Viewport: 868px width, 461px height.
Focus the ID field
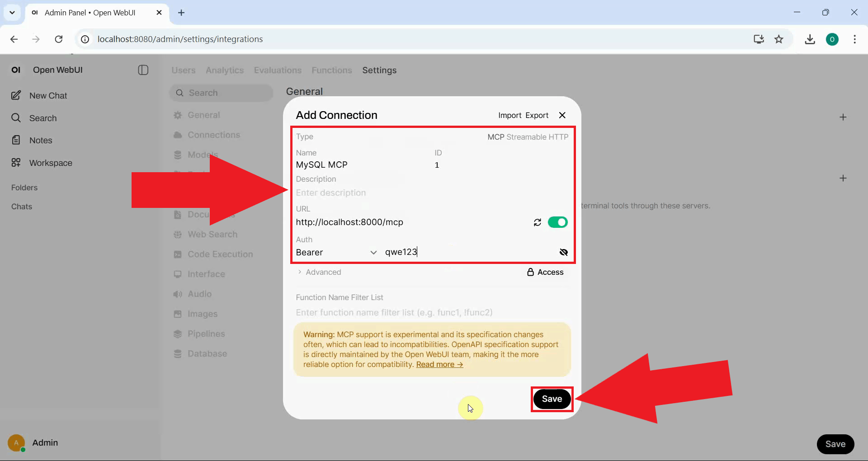501,165
